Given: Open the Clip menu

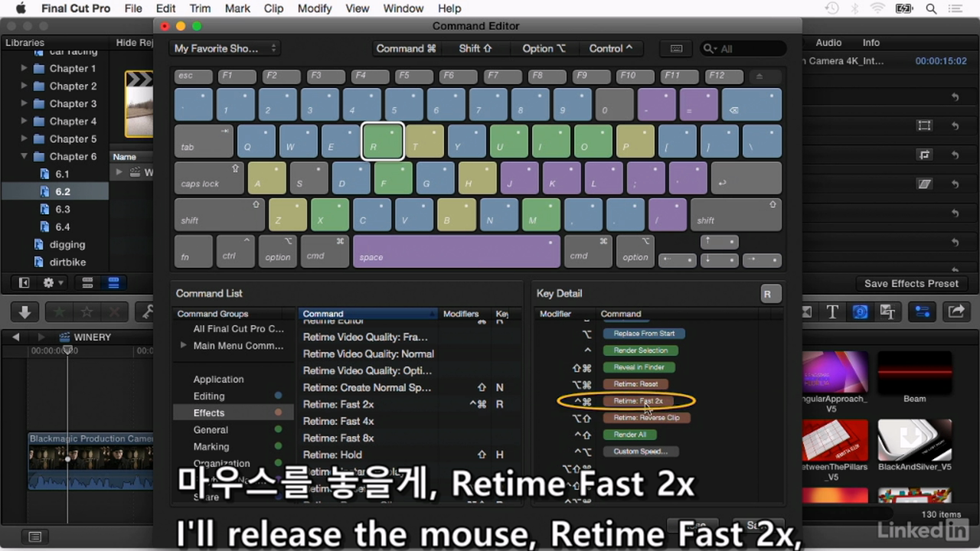Looking at the screenshot, I should point(273,8).
